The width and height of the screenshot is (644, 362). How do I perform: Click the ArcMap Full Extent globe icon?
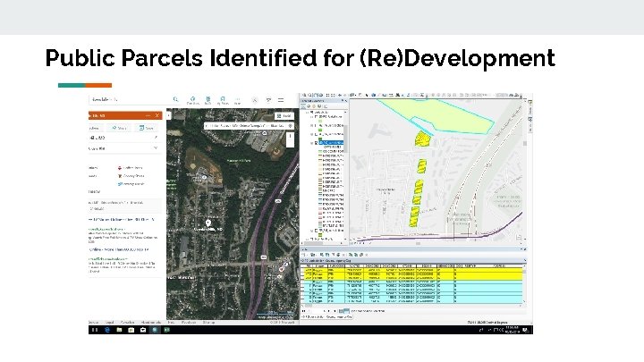(x=321, y=96)
